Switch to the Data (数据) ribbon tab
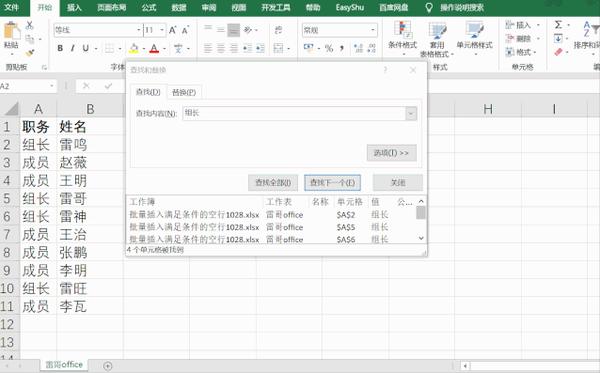 [x=179, y=7]
